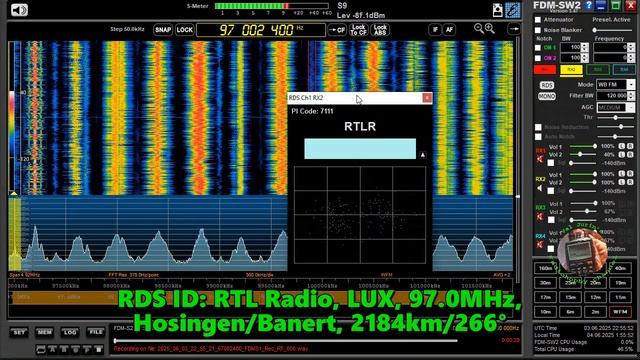
Task: Enable the Noise Blanker checkbox
Action: coord(538,30)
